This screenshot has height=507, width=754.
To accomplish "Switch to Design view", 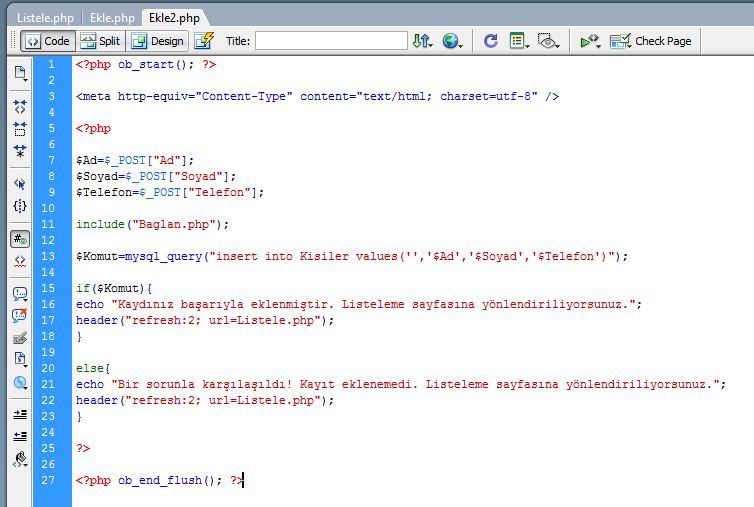I will (x=158, y=41).
